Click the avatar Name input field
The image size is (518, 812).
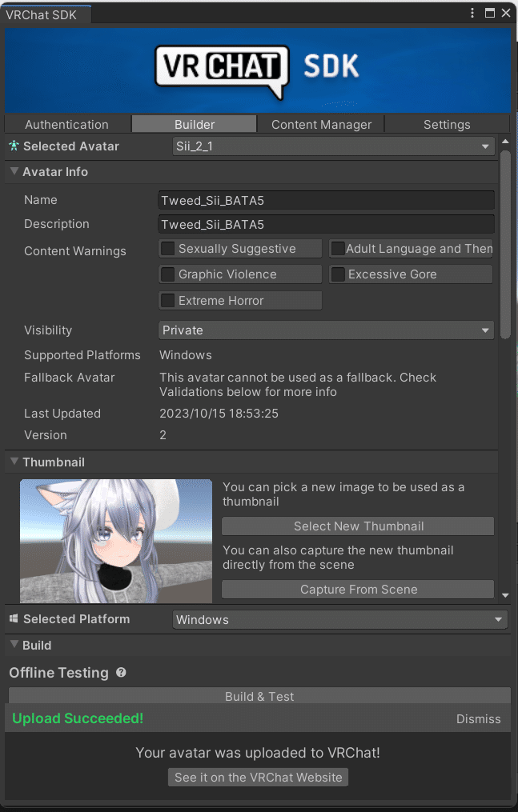327,201
